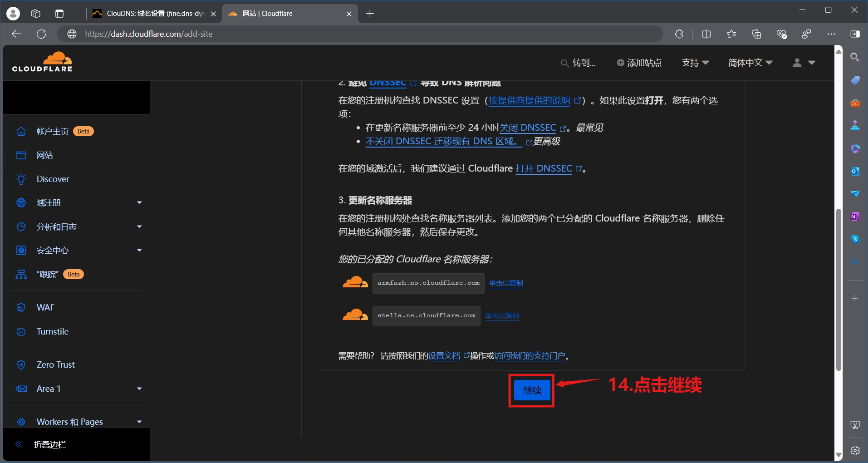
Task: Open the telegram-style send sidebar icon
Action: 855,194
